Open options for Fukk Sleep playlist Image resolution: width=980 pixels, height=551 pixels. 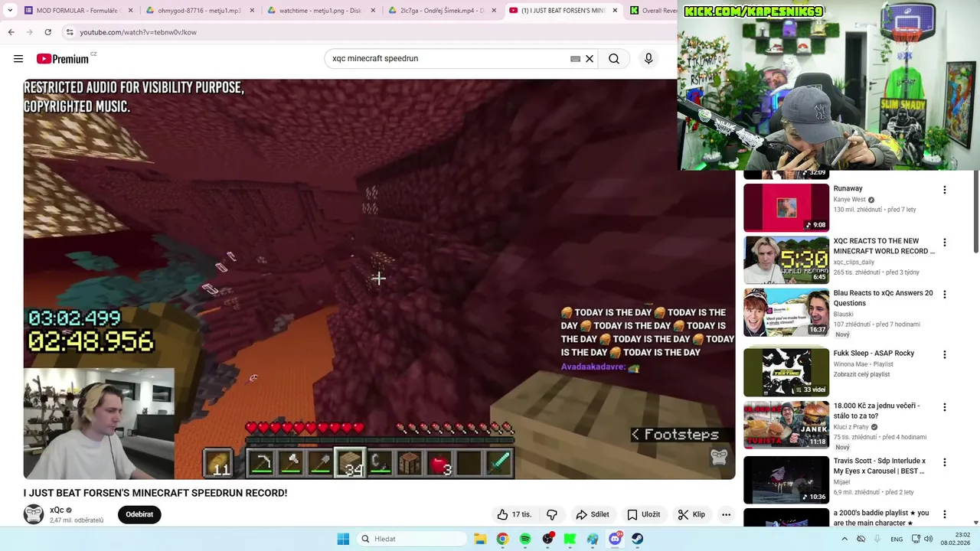(944, 355)
